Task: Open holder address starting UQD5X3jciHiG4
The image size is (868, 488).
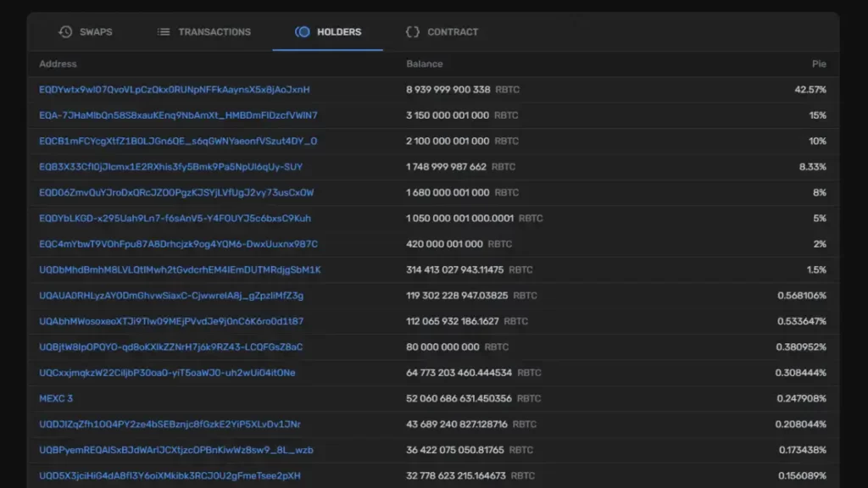Action: [x=170, y=475]
